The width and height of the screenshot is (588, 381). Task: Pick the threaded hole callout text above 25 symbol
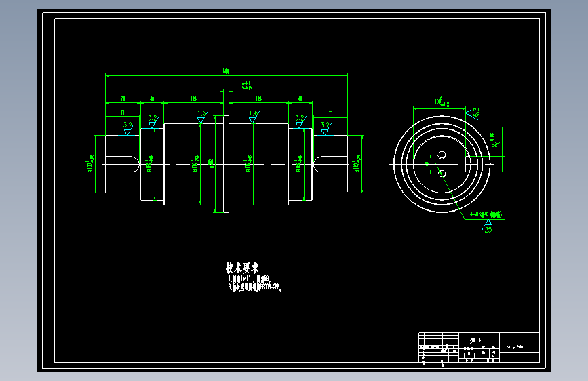click(486, 214)
